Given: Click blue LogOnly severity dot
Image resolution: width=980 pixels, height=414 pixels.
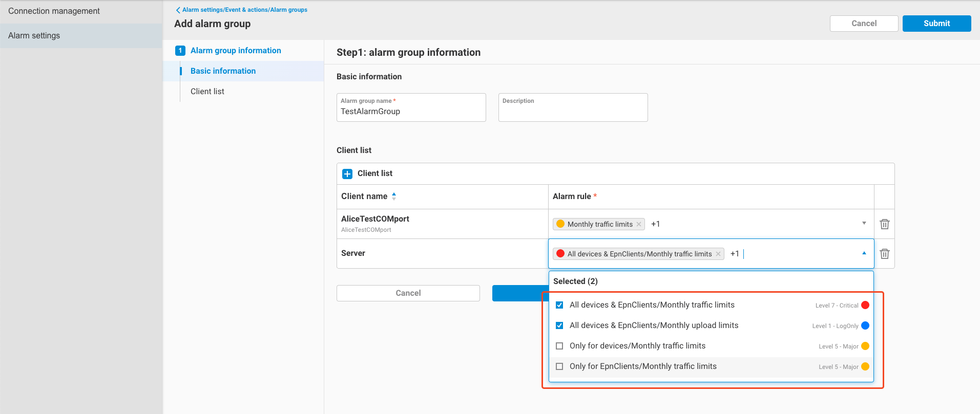Looking at the screenshot, I should [x=865, y=325].
